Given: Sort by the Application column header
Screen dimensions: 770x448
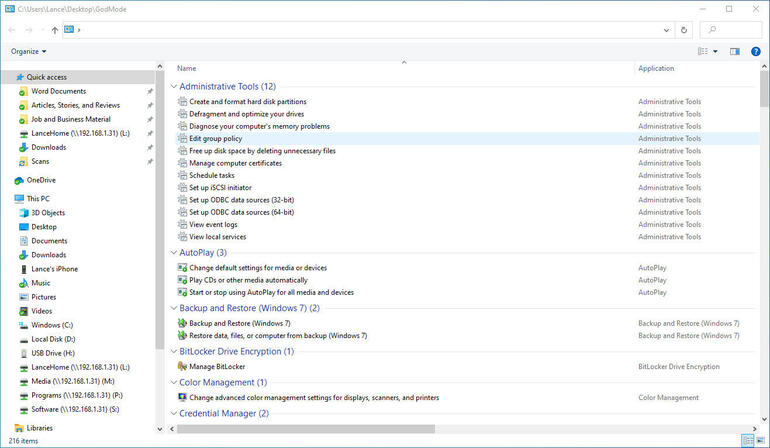Looking at the screenshot, I should (x=656, y=68).
